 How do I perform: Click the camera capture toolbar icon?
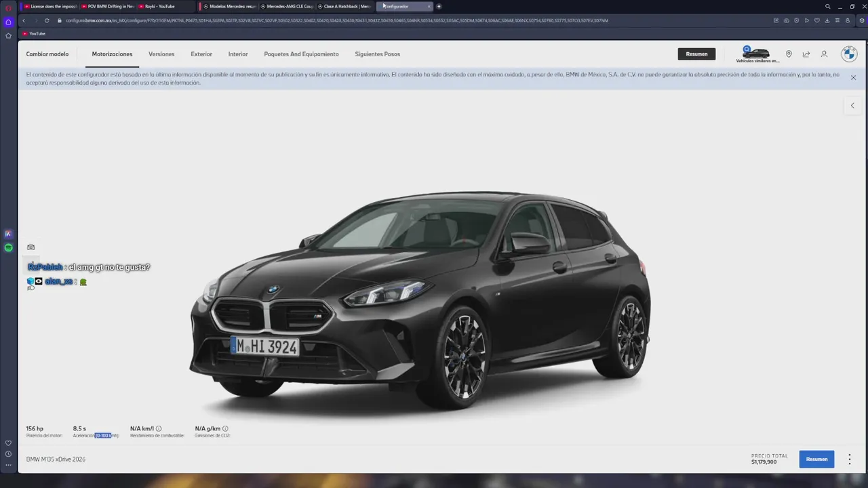786,20
